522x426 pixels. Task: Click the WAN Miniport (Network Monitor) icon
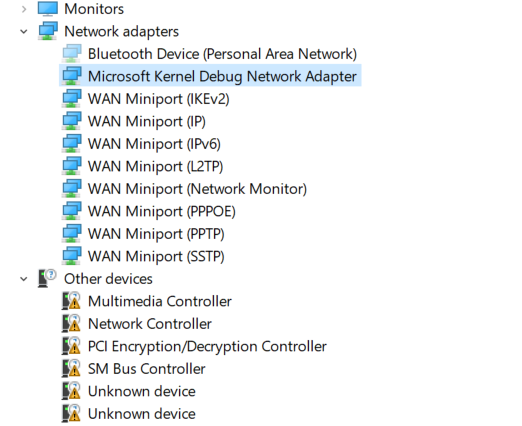[x=72, y=188]
